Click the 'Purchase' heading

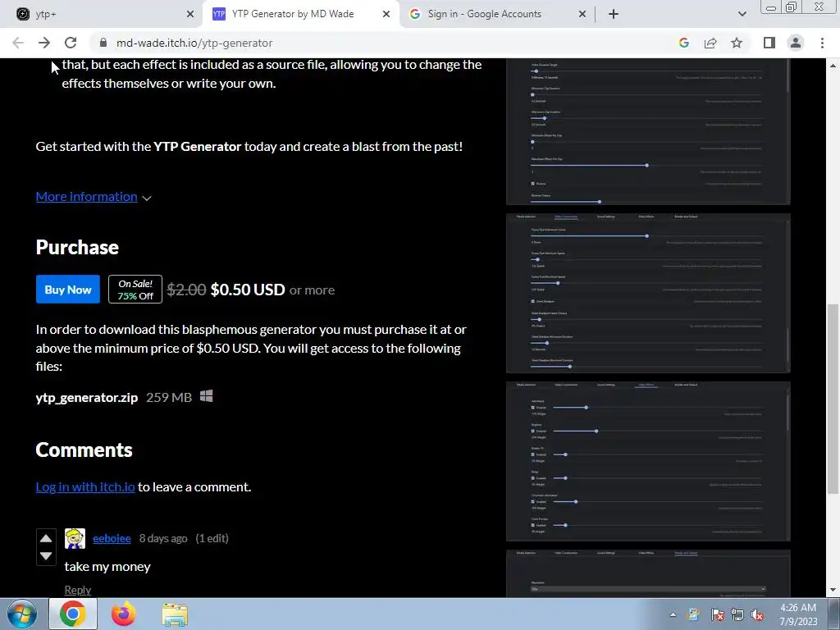(x=77, y=247)
